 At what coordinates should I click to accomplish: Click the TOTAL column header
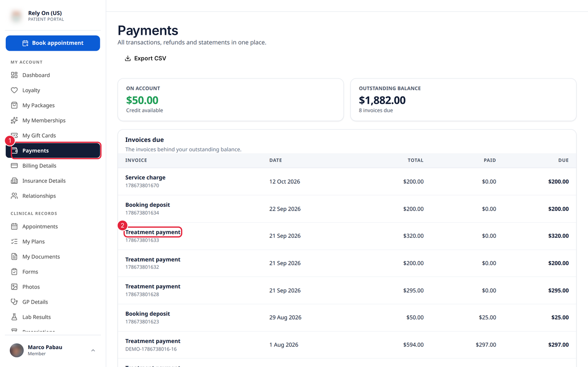[x=415, y=160]
